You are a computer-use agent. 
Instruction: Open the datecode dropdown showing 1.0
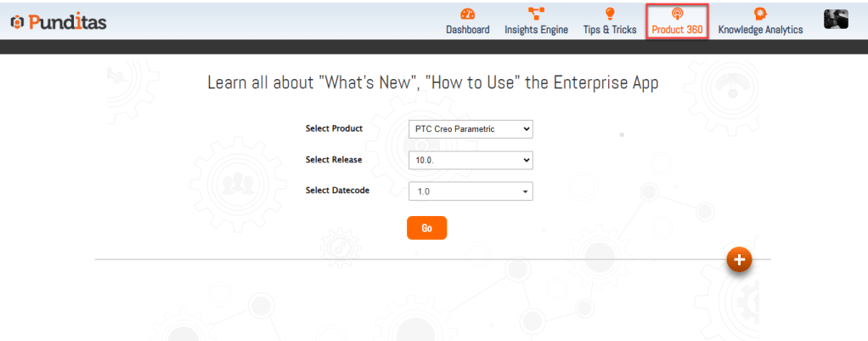click(471, 191)
